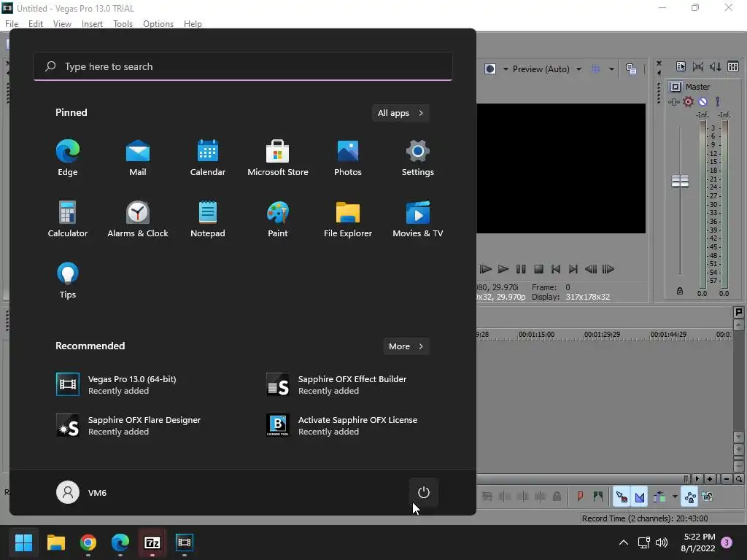Viewport: 747px width, 560px height.
Task: Click the Next Frame button
Action: [x=608, y=269]
